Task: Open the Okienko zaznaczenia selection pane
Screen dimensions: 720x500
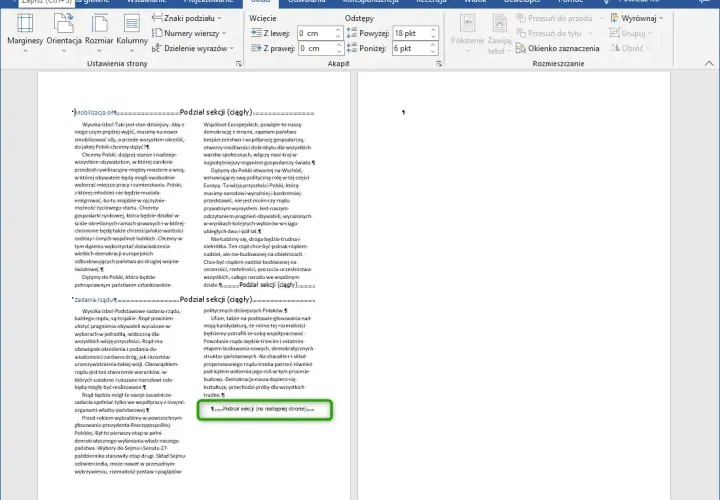Action: tap(558, 48)
